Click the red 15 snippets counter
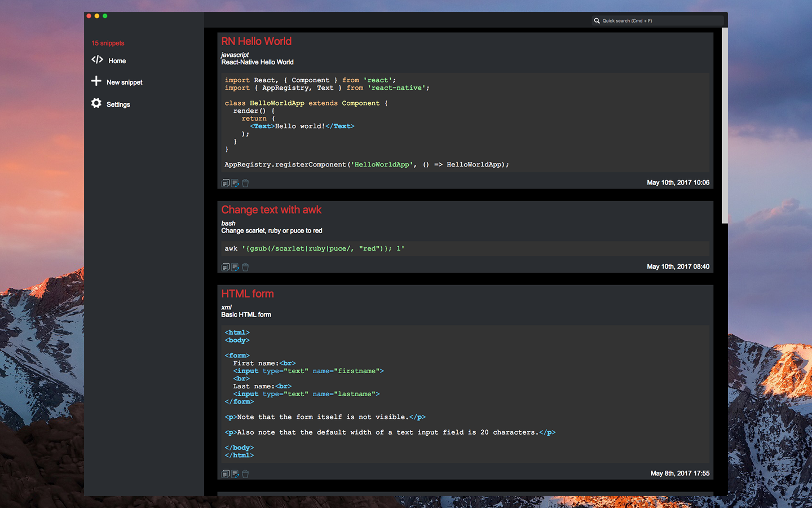The height and width of the screenshot is (508, 812). [x=107, y=43]
